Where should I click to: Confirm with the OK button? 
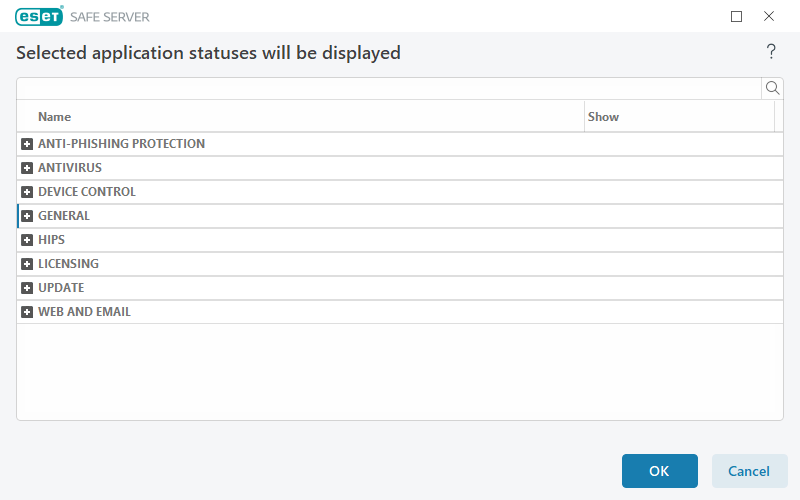pyautogui.click(x=659, y=471)
